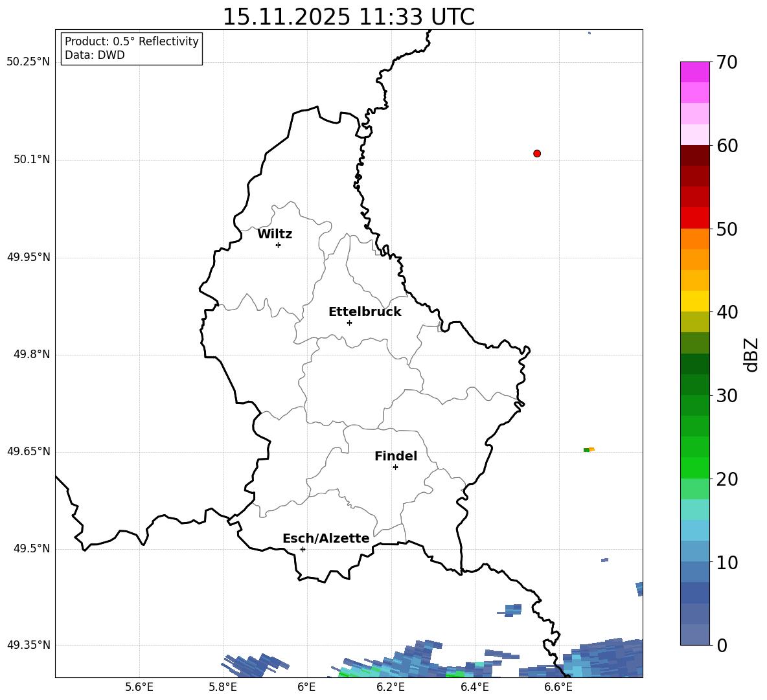Image resolution: width=767 pixels, height=700 pixels.
Task: Click the 49.35°N latitude label
Action: [29, 645]
